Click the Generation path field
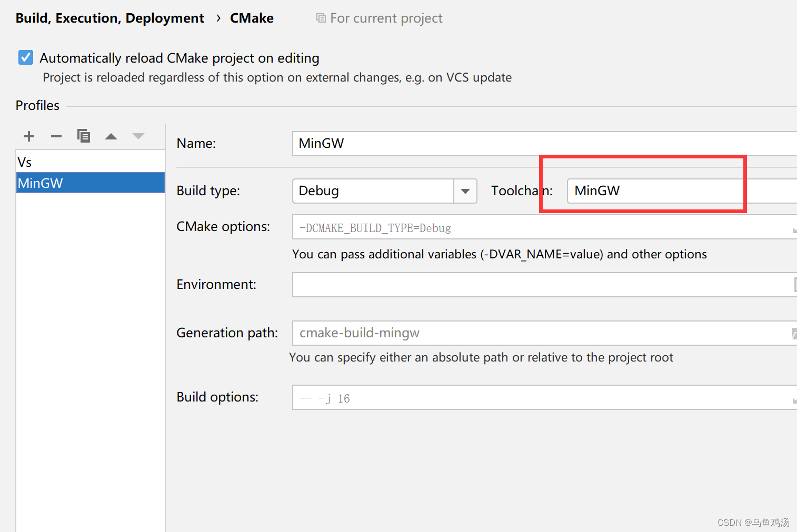The height and width of the screenshot is (532, 797). [544, 333]
